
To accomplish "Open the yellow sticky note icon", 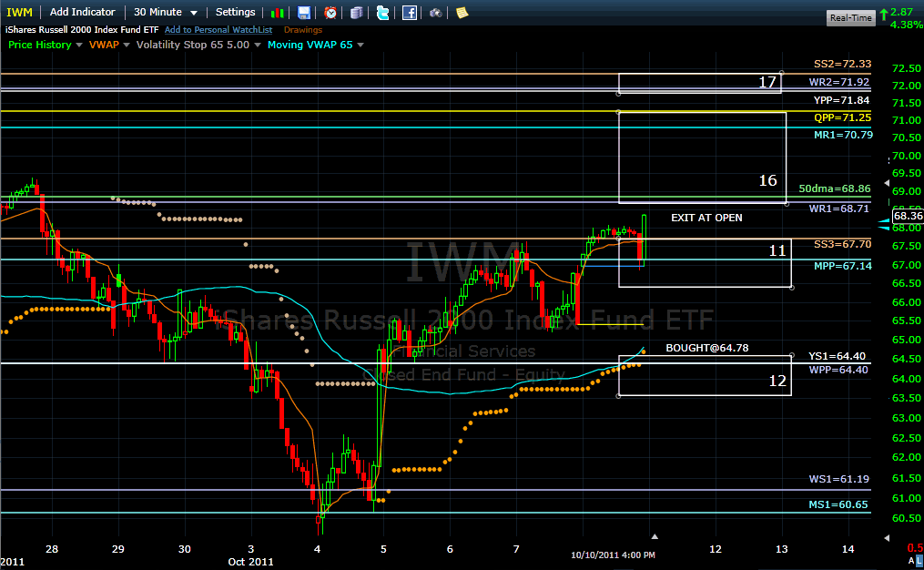I will (x=462, y=13).
